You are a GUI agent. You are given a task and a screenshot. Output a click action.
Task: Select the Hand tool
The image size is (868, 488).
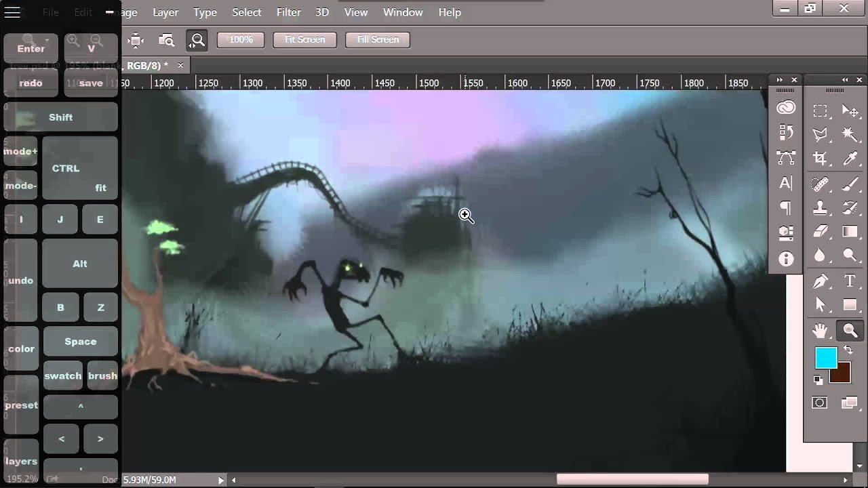[x=820, y=331]
